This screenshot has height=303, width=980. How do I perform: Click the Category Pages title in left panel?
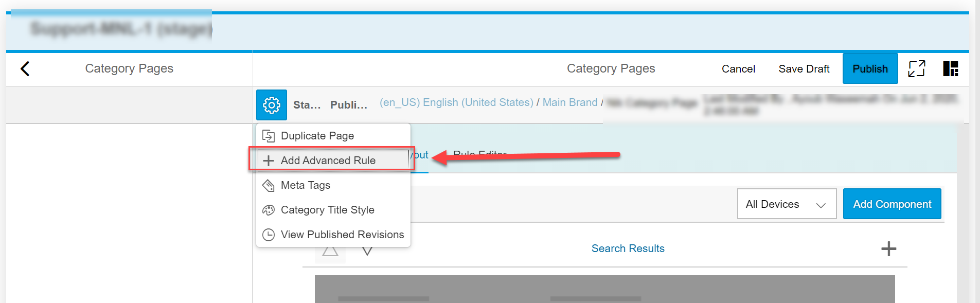[x=129, y=68]
